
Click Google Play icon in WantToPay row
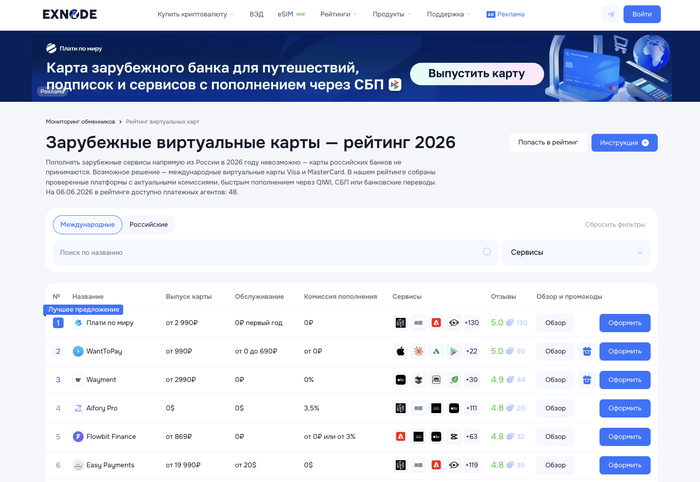tap(454, 351)
